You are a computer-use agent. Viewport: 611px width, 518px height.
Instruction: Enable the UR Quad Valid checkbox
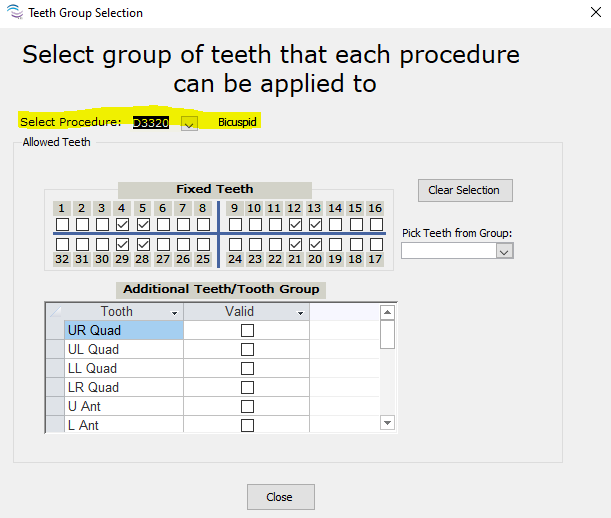(x=247, y=331)
